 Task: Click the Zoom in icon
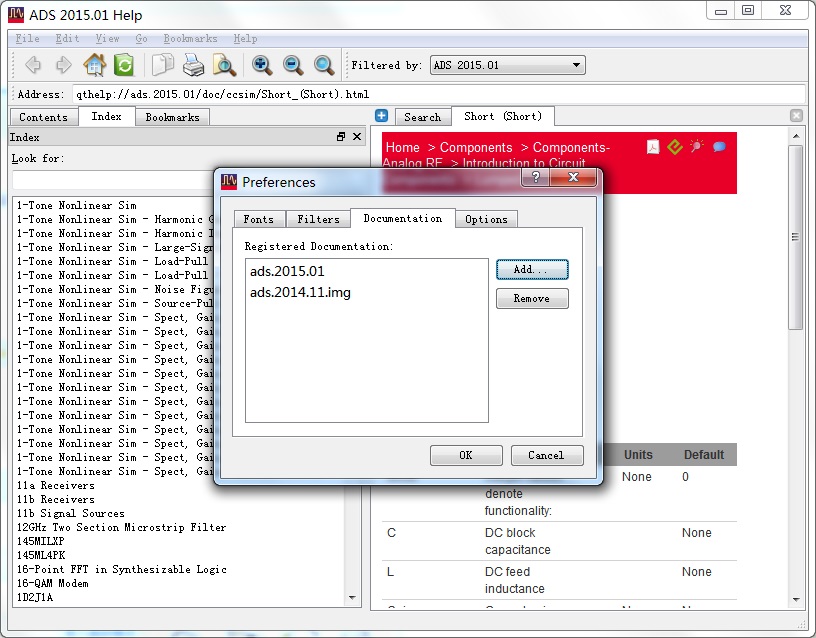[262, 65]
